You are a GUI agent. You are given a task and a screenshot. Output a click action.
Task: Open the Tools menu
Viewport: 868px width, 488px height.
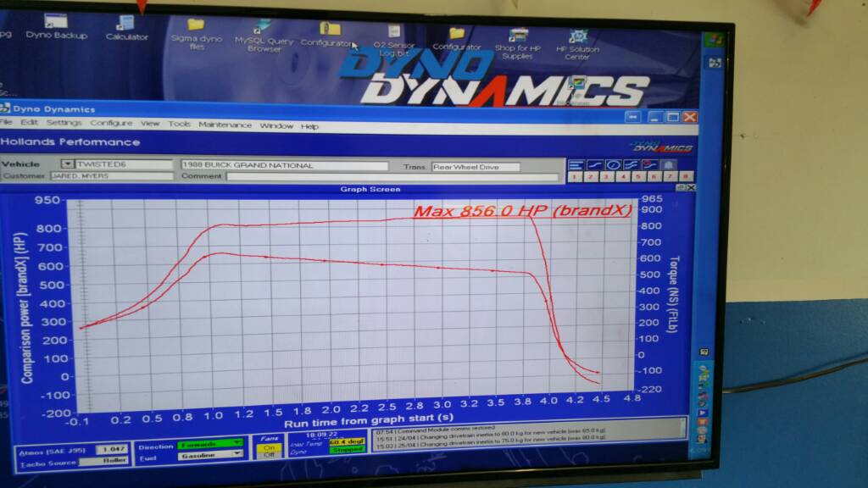coord(179,124)
